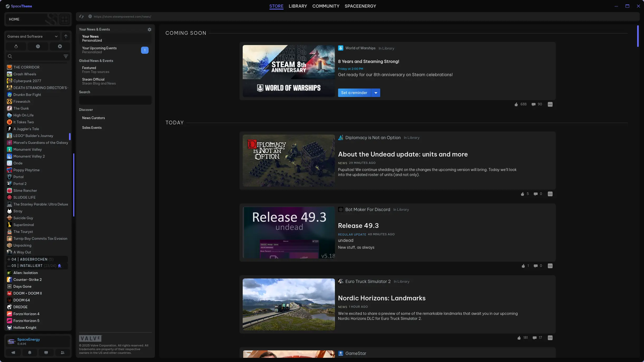Open the library grid collections view
This screenshot has width=644, height=362.
click(x=64, y=19)
